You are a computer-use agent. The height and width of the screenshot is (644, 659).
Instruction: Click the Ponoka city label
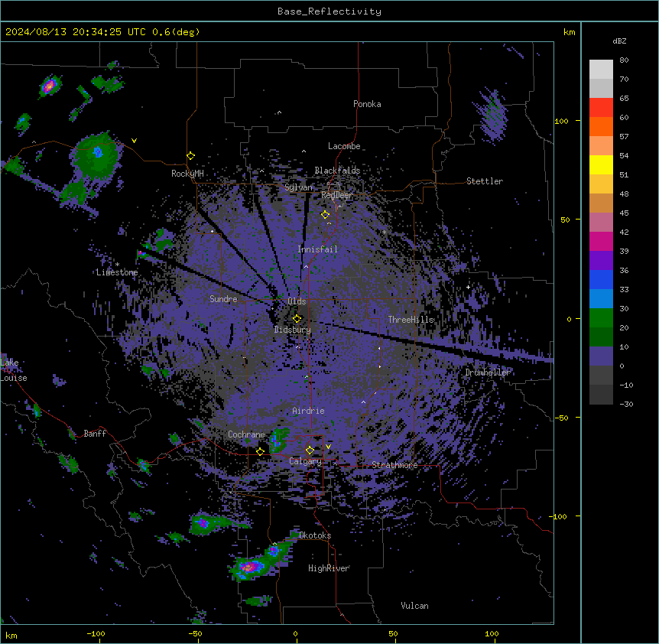(x=367, y=104)
